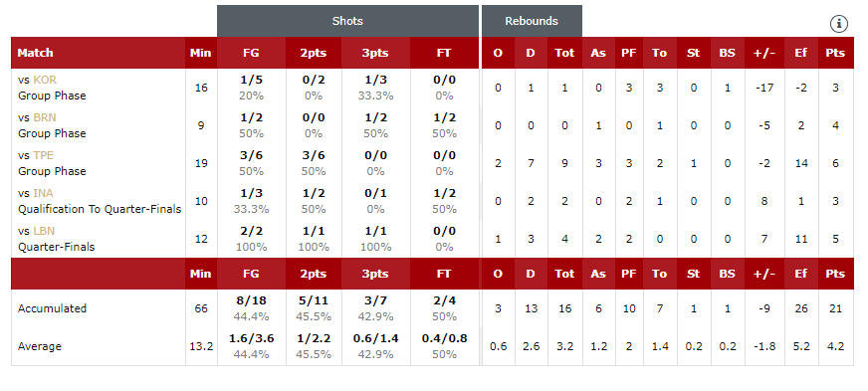
Task: Click the Rebounds group header
Action: click(532, 21)
